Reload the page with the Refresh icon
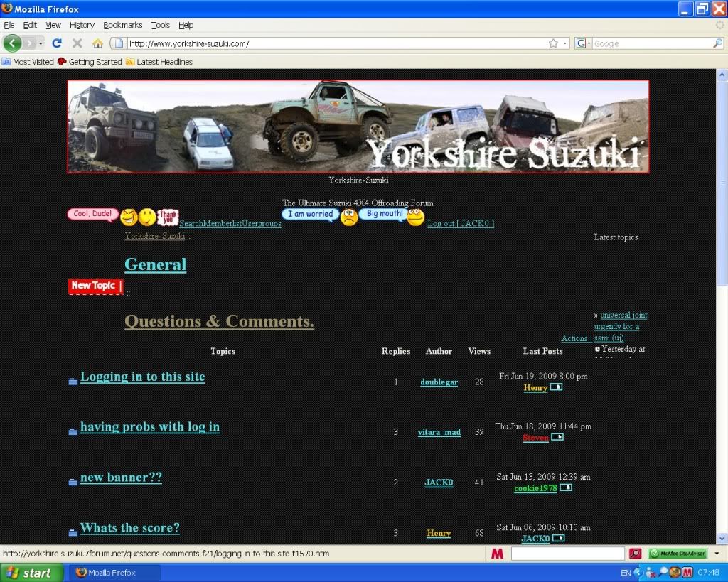 [x=57, y=43]
